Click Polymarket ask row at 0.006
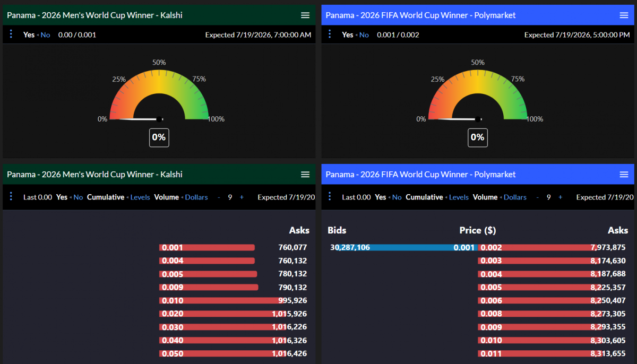The height and width of the screenshot is (364, 637). (x=553, y=300)
